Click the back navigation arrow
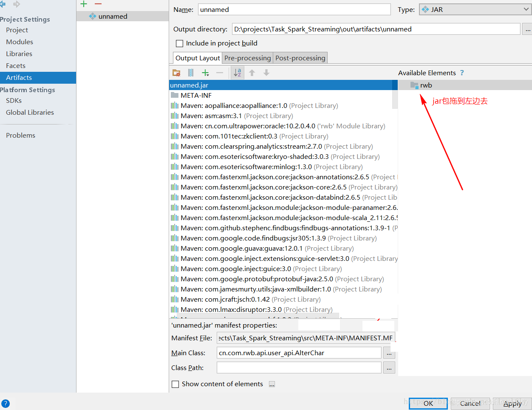This screenshot has height=410, width=532. tap(3, 4)
